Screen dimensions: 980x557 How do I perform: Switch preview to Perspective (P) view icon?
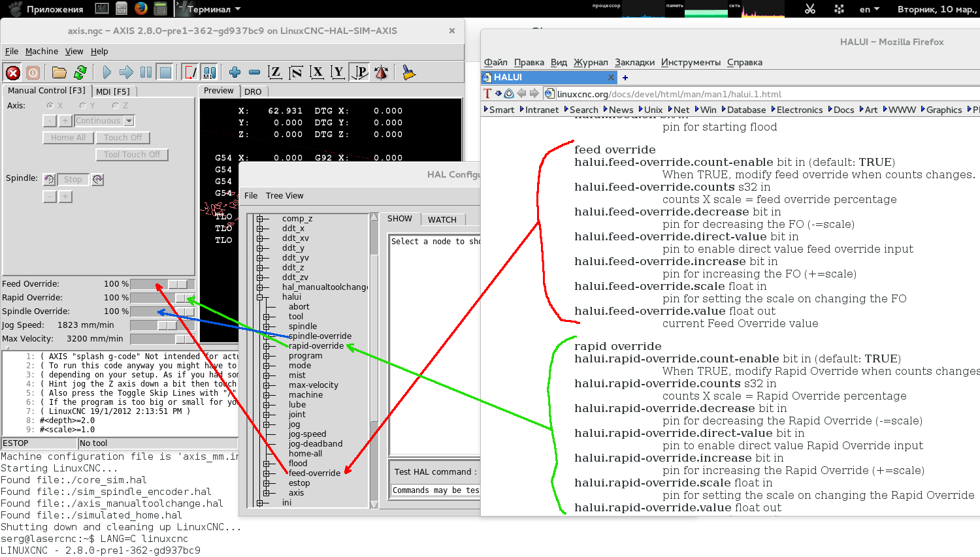click(359, 72)
